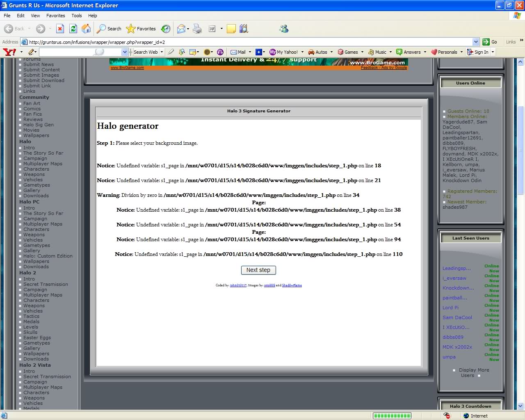Edit page with Word icon
Viewport: 525px width, 420px height.
[x=212, y=29]
